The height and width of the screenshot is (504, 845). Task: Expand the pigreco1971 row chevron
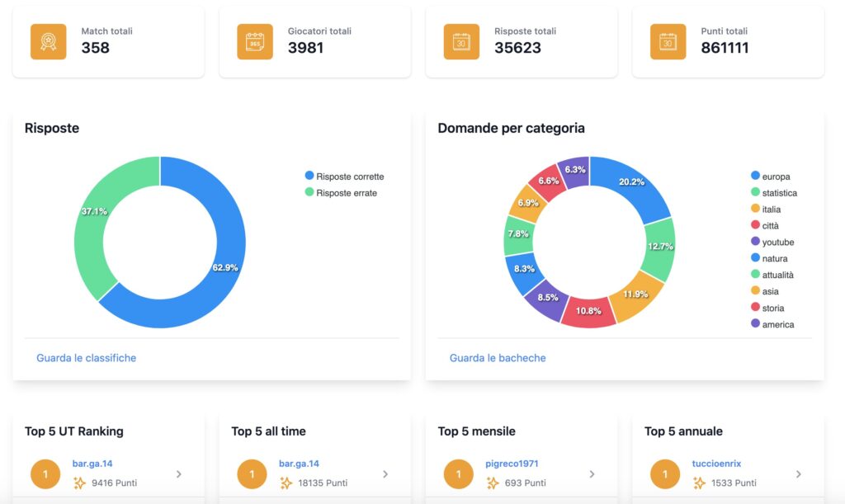(592, 473)
